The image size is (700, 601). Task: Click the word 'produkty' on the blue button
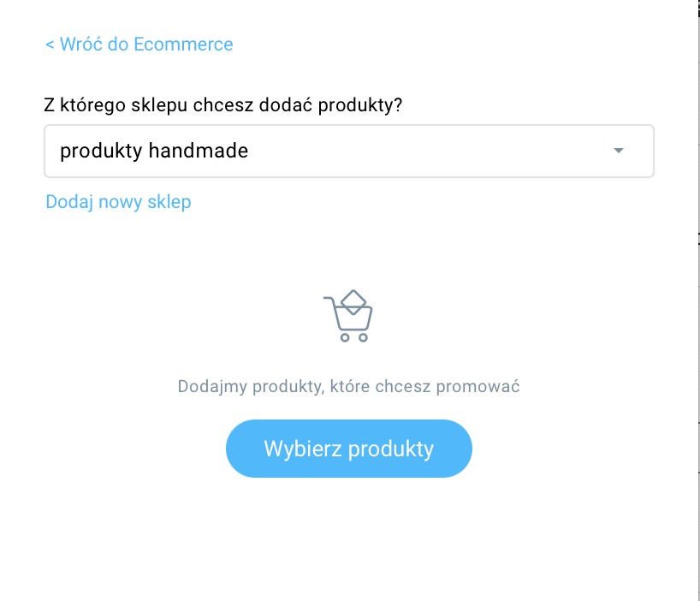pos(391,449)
